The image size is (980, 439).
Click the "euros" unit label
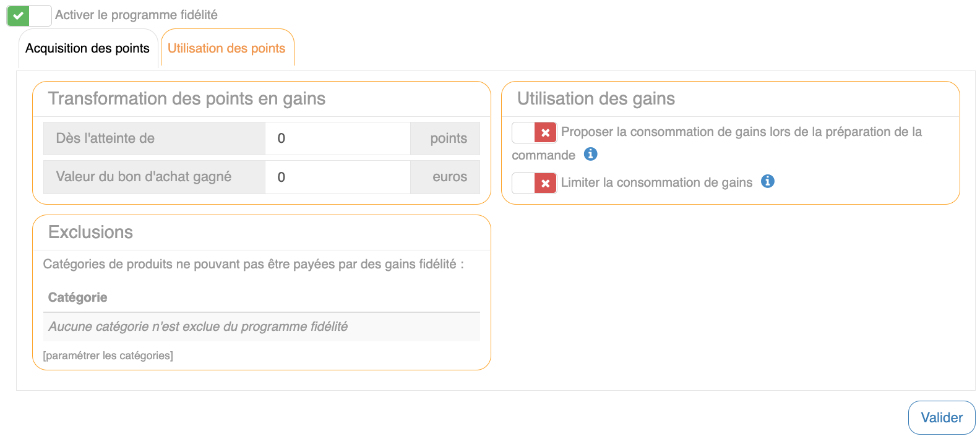(449, 177)
